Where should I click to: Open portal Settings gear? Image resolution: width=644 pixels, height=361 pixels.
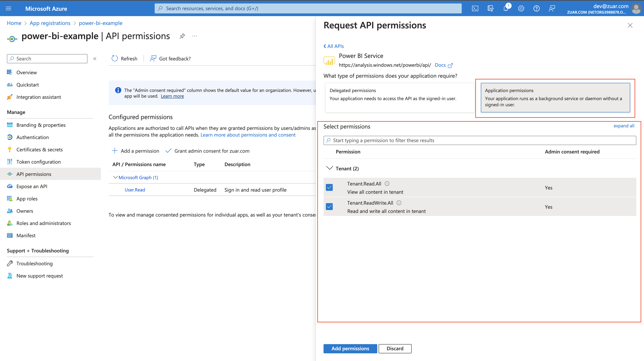click(x=521, y=8)
